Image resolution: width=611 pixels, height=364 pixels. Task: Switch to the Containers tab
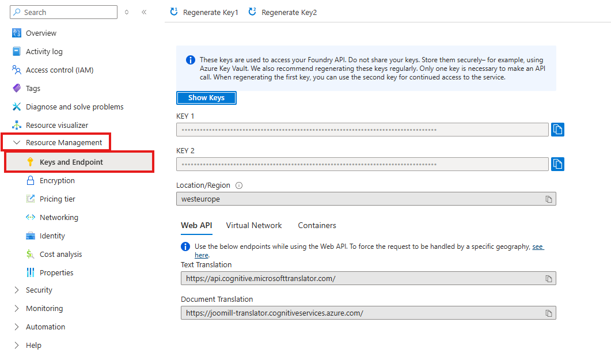coord(317,226)
